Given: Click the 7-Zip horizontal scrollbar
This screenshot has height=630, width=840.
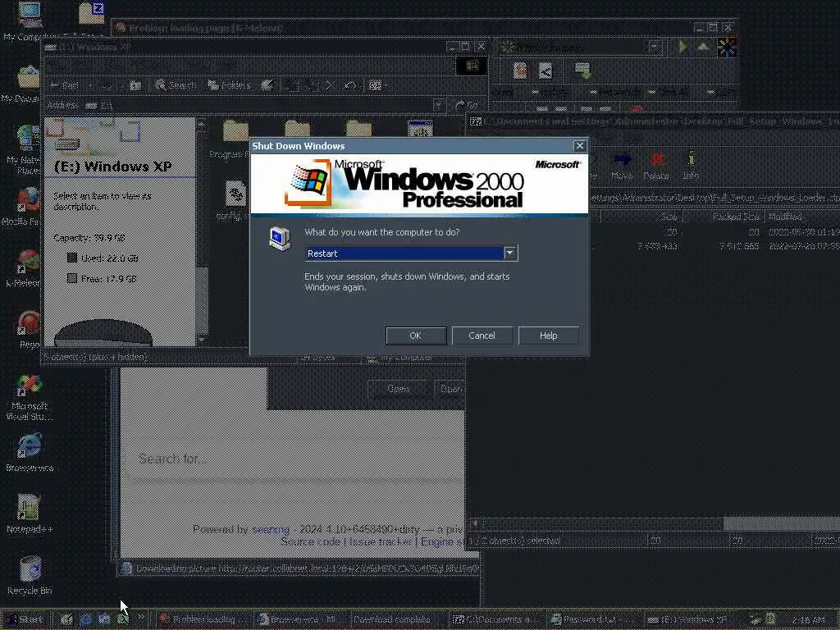Looking at the screenshot, I should [x=655, y=523].
